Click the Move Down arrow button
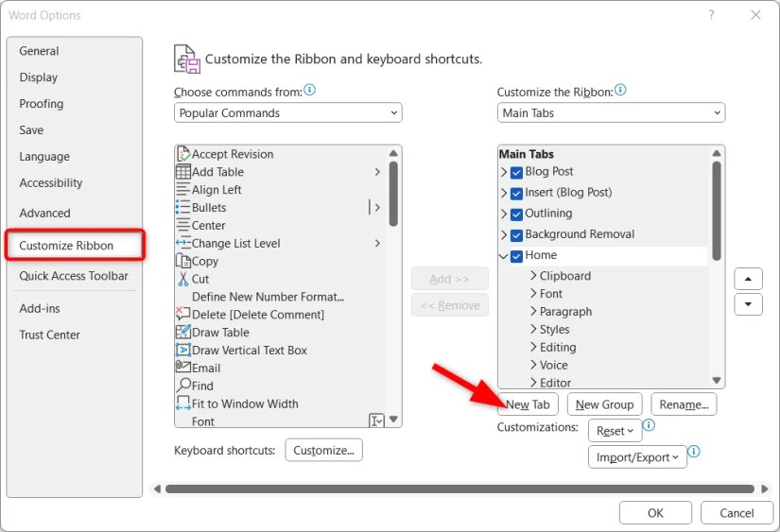 click(748, 304)
